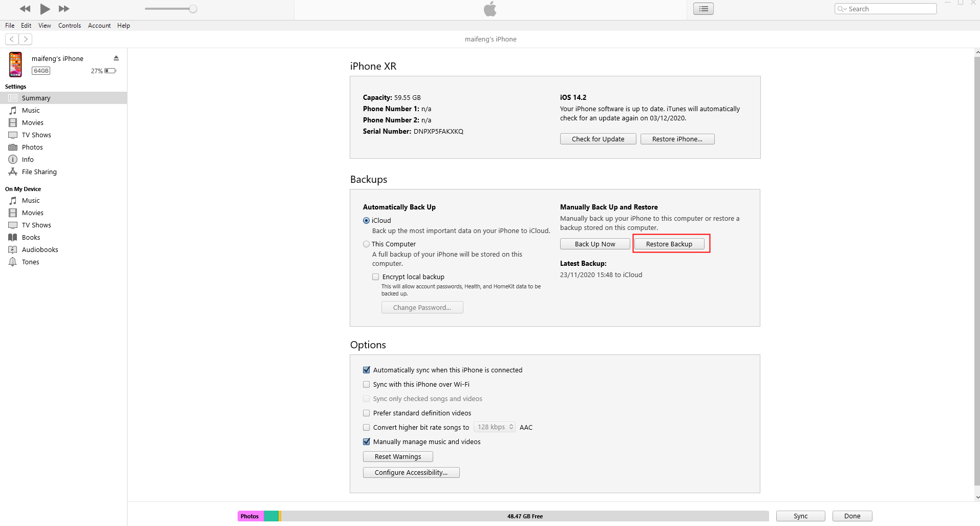Skip to the next track

click(x=64, y=9)
